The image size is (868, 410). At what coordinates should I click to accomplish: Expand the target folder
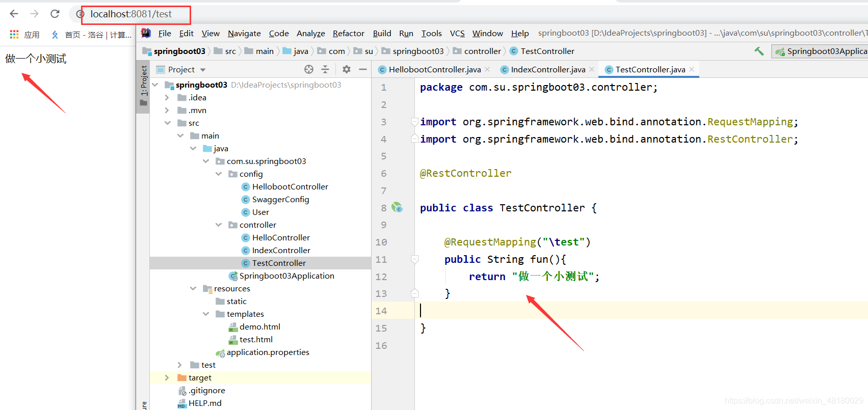(x=167, y=377)
